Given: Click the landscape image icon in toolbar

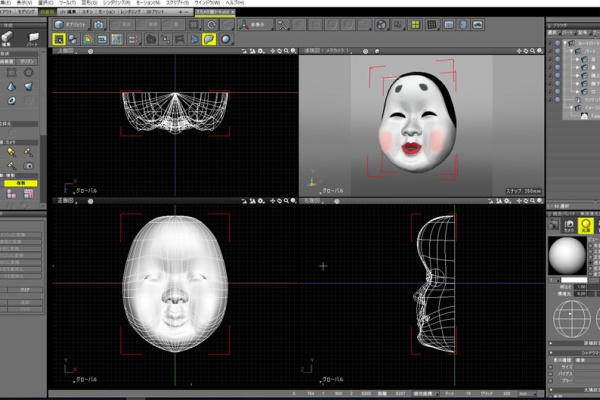Looking at the screenshot, I should pyautogui.click(x=478, y=25).
